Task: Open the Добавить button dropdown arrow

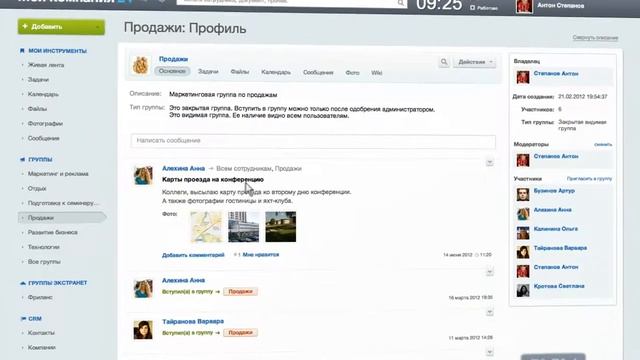Action: click(98, 27)
